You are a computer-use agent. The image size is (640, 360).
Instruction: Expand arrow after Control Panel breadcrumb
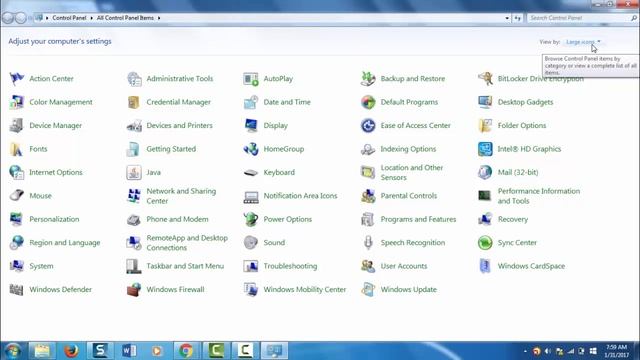coord(91,18)
